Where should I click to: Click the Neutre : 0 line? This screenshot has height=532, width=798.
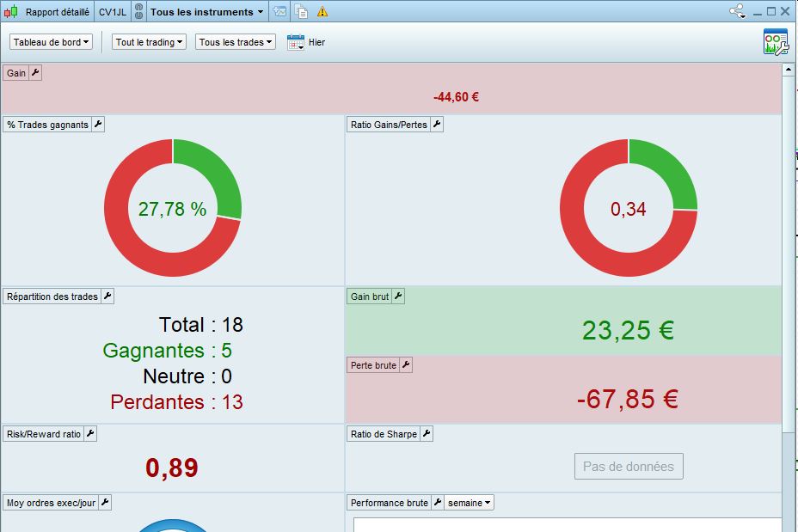coord(187,376)
